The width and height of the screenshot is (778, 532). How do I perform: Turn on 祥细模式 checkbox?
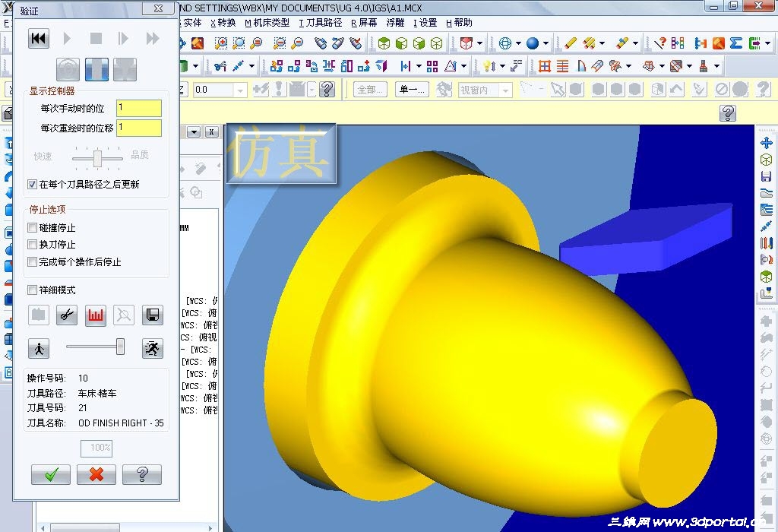[32, 290]
